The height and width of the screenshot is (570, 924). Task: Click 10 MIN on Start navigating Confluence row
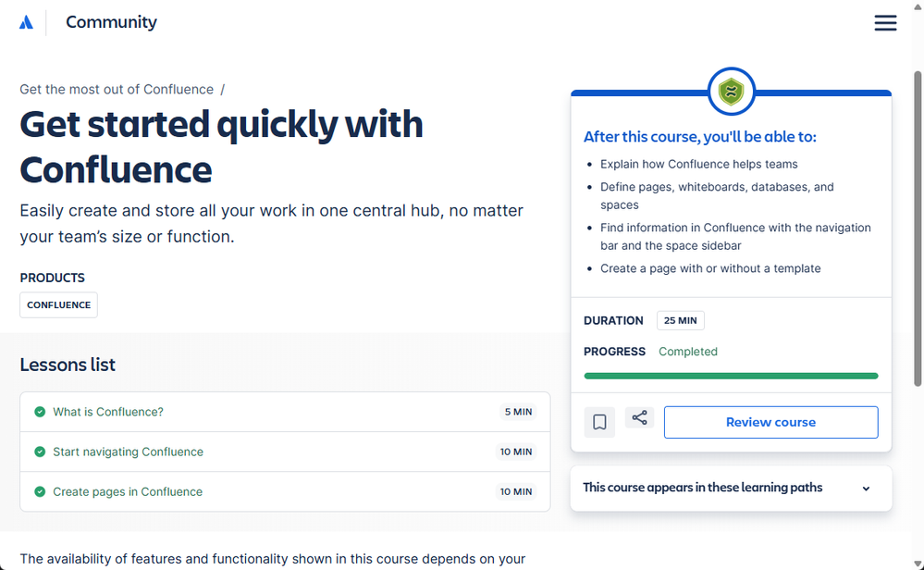pos(516,452)
